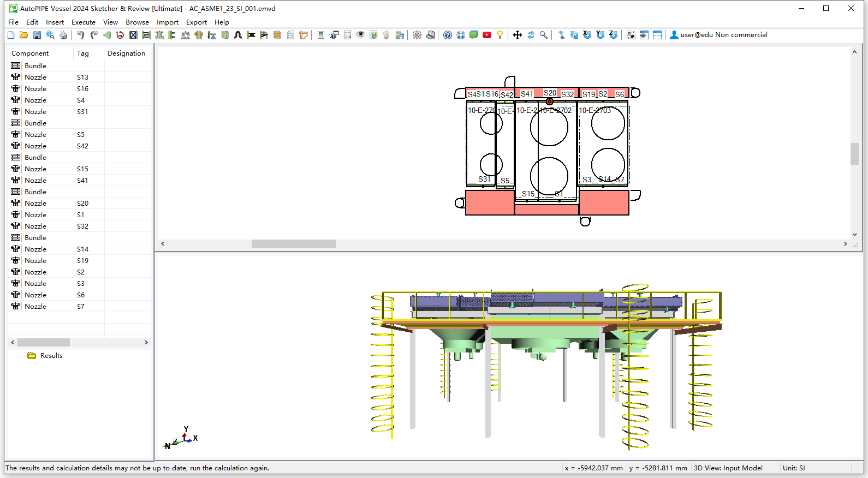The height and width of the screenshot is (478, 868).
Task: Click the Tag column header
Action: coord(89,53)
